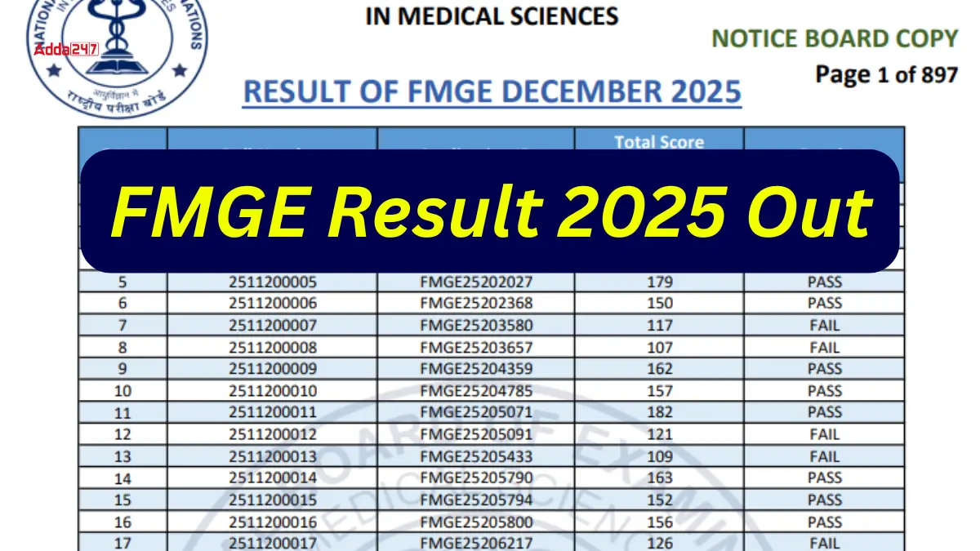Click the "Page 1 of 897" indicator
Image resolution: width=980 pixels, height=551 pixels.
point(886,75)
